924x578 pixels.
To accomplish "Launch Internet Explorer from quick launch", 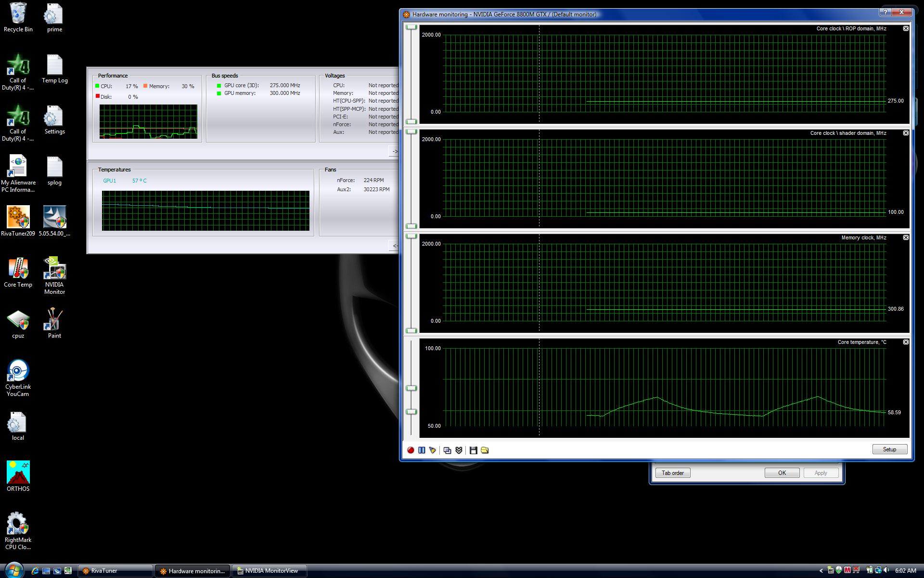I will coord(35,571).
